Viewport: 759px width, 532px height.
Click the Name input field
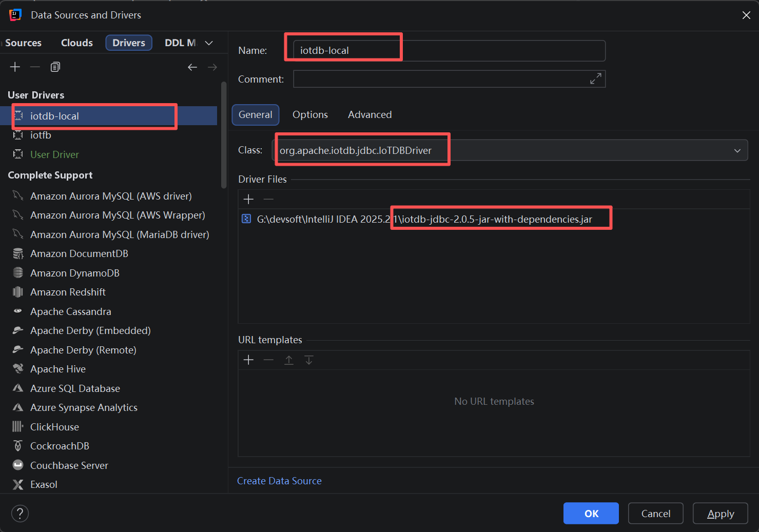pos(449,51)
